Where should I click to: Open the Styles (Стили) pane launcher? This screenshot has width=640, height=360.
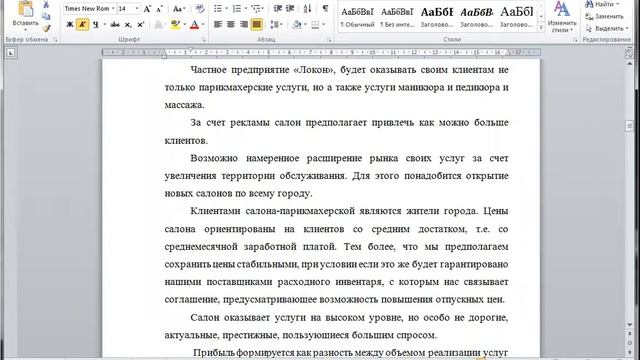pyautogui.click(x=575, y=40)
